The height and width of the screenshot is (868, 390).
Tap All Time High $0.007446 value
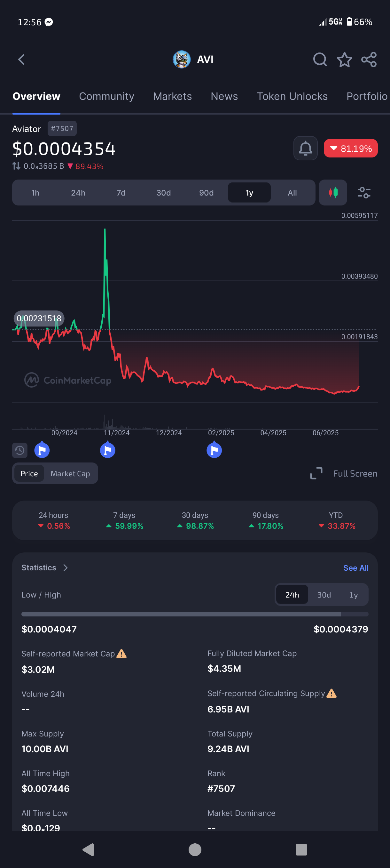tap(45, 789)
